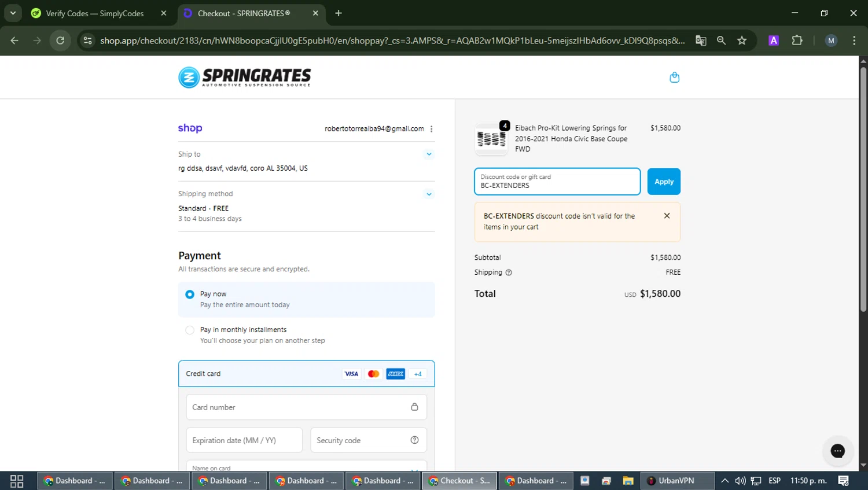Switch to Checkout SPRINGRATES tab

[251, 13]
